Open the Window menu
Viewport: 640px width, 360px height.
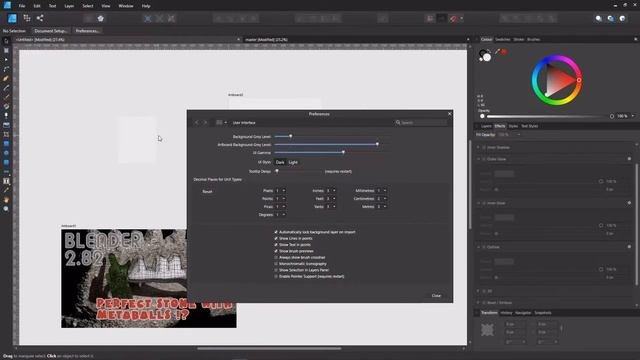tap(126, 6)
